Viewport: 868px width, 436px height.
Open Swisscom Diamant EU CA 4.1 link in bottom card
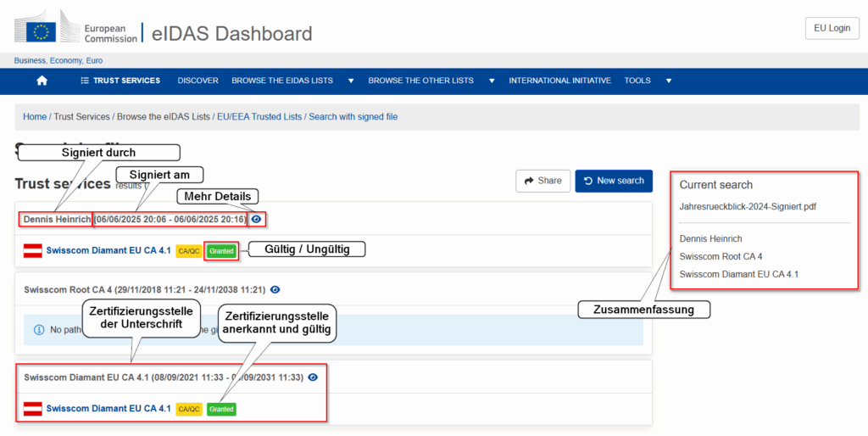point(108,409)
